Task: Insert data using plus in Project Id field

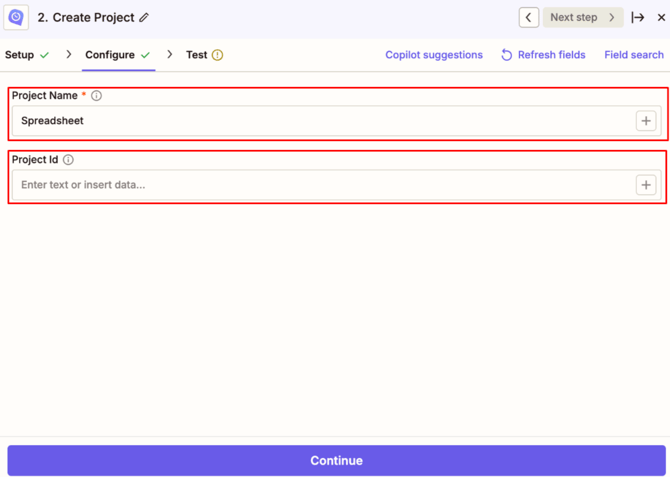Action: [646, 185]
